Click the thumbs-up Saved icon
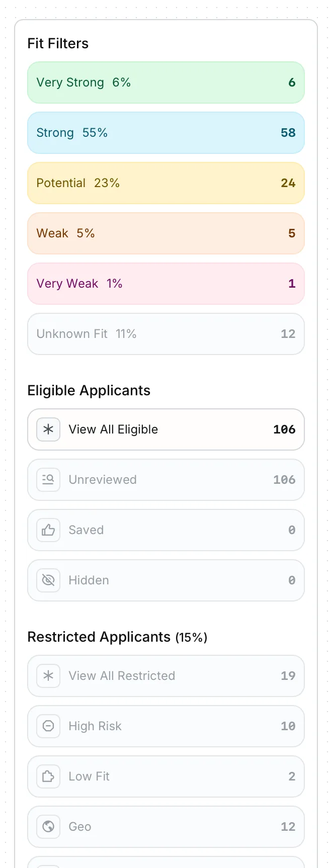332x868 pixels. tap(48, 530)
